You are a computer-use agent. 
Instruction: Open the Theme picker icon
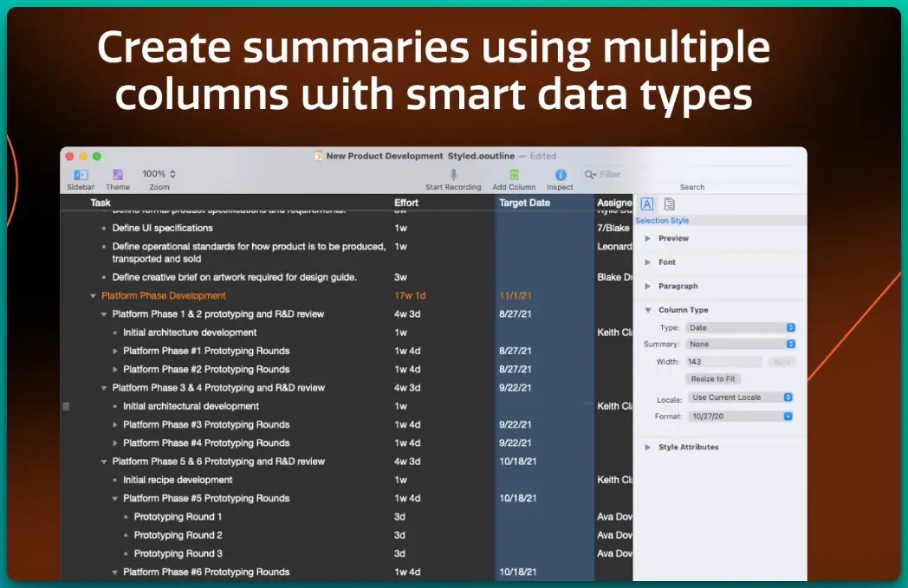(118, 175)
